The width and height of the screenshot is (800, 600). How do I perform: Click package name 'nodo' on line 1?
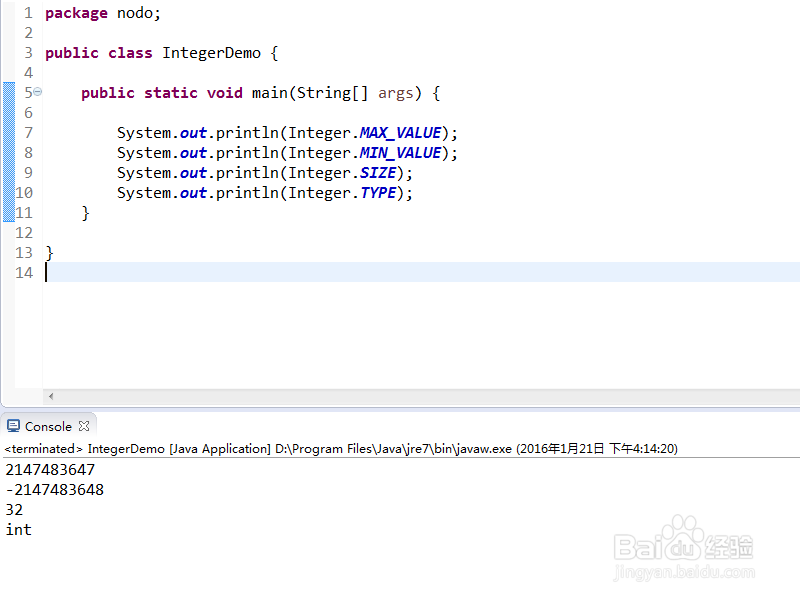tap(135, 13)
